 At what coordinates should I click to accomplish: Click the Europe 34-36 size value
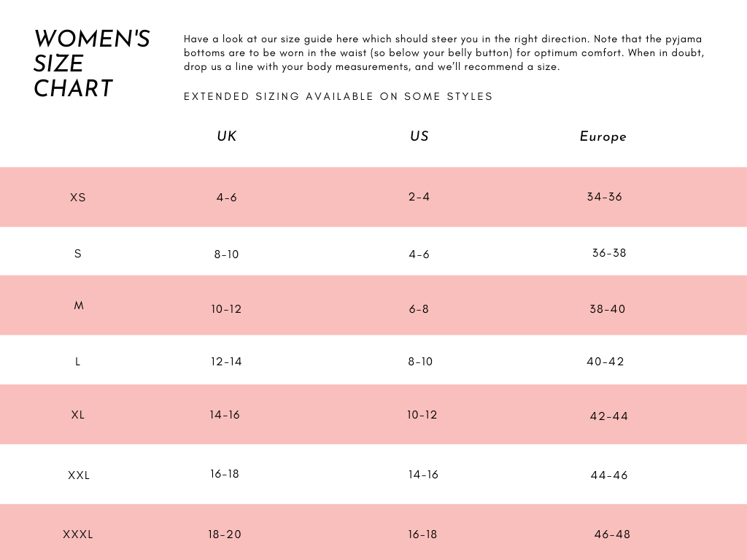coord(605,197)
